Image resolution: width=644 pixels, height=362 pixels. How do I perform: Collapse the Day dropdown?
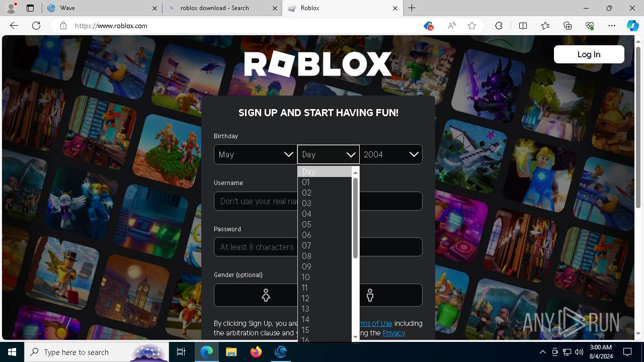328,154
